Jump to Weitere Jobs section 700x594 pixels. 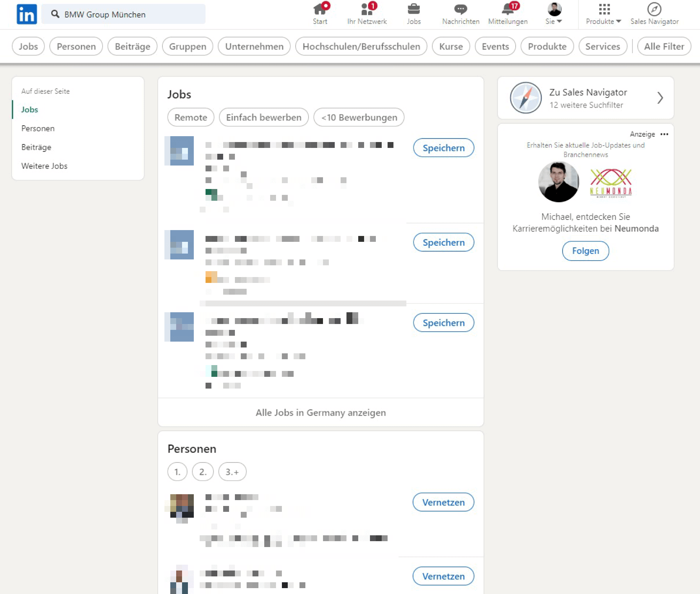tap(44, 166)
